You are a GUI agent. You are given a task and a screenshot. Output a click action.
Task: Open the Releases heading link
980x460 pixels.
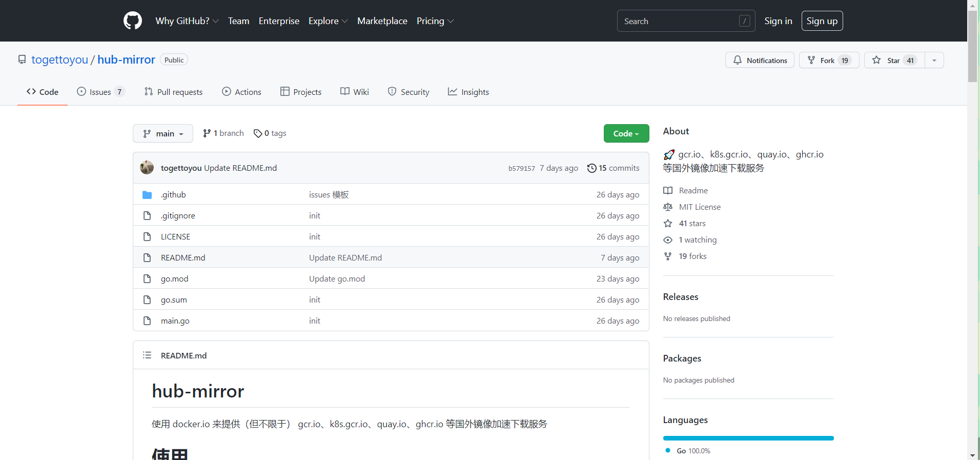click(681, 297)
